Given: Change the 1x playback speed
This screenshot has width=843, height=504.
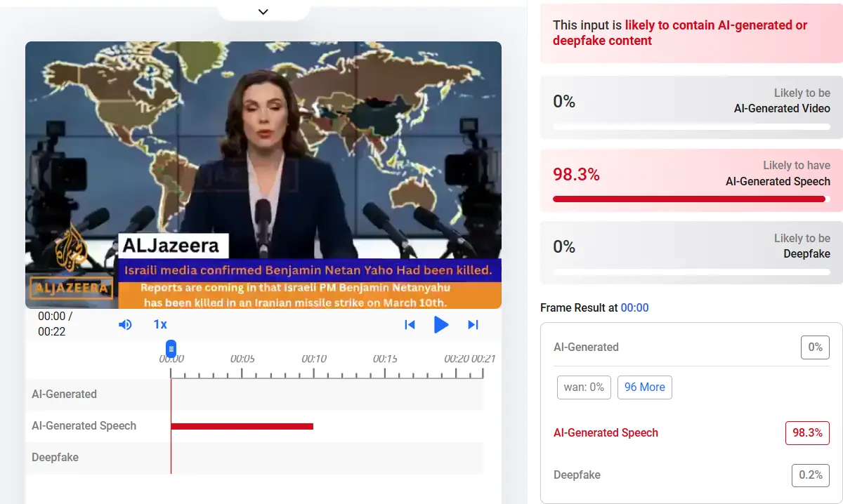Looking at the screenshot, I should (160, 324).
